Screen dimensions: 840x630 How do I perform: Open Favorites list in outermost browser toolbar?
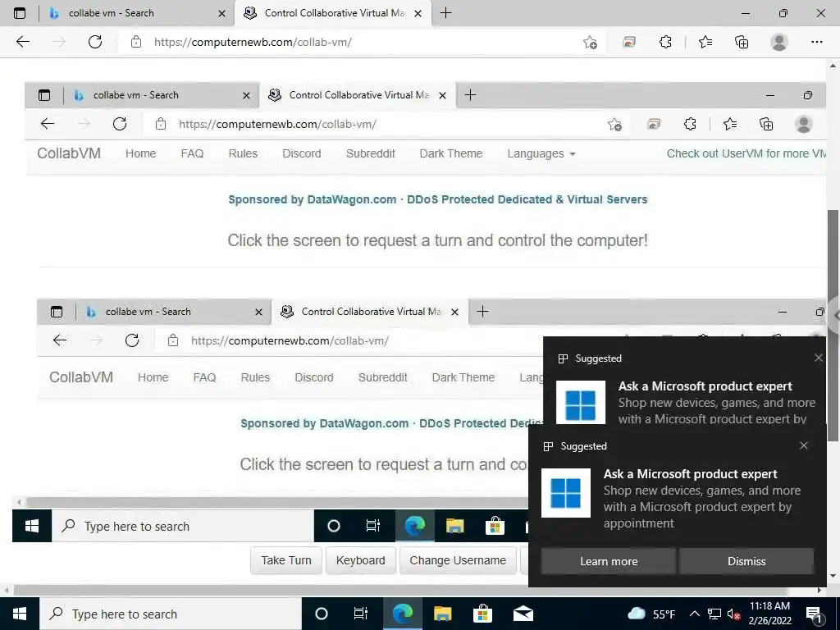pos(705,42)
